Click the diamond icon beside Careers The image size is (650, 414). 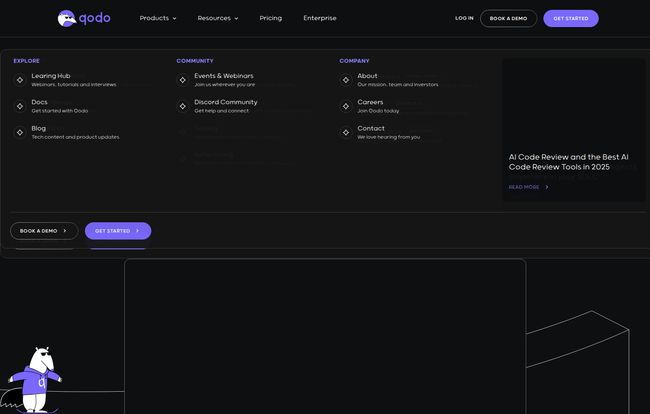tap(346, 106)
